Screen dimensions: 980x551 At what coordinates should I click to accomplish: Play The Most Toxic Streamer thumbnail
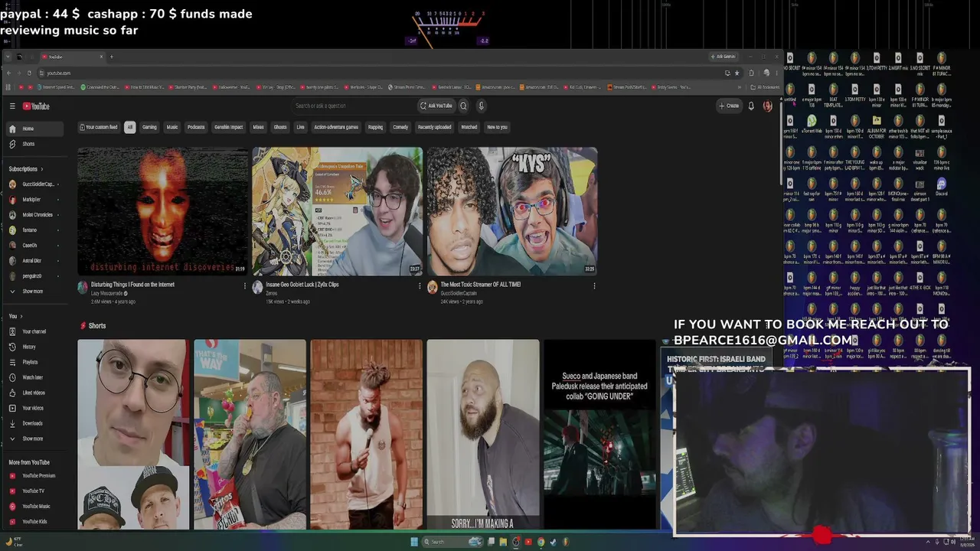click(x=511, y=211)
